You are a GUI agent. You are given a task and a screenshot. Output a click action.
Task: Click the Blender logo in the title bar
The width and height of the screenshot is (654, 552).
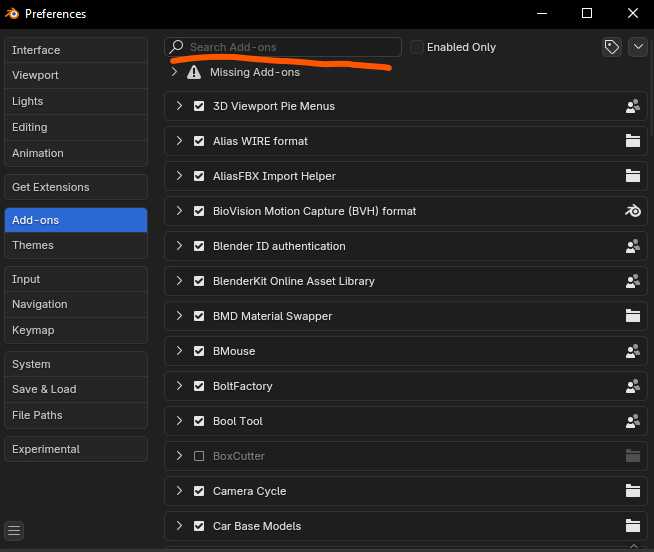pyautogui.click(x=12, y=13)
